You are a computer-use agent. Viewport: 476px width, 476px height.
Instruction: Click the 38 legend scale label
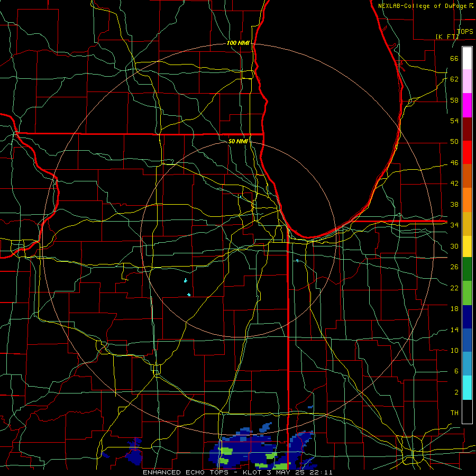pos(454,204)
